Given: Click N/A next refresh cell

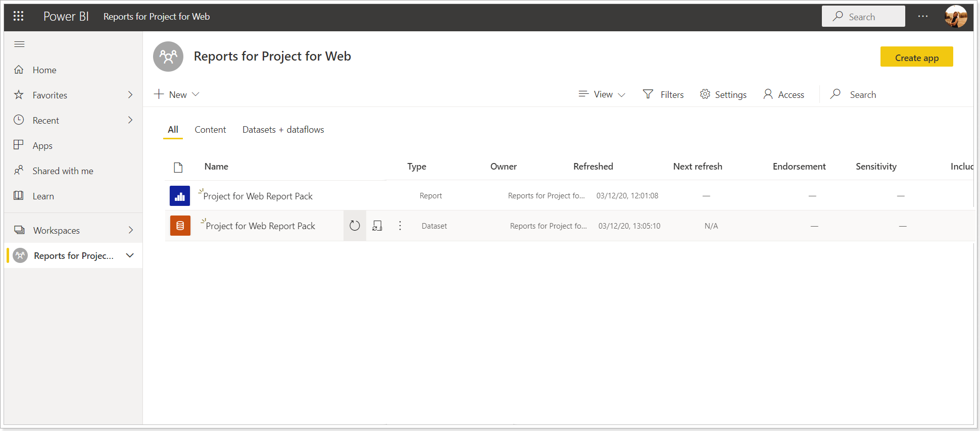Looking at the screenshot, I should (711, 226).
